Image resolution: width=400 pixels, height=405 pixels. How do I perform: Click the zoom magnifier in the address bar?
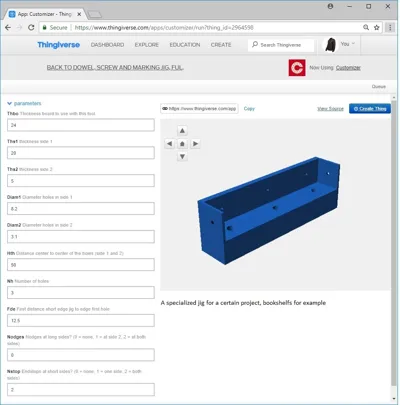pos(366,28)
